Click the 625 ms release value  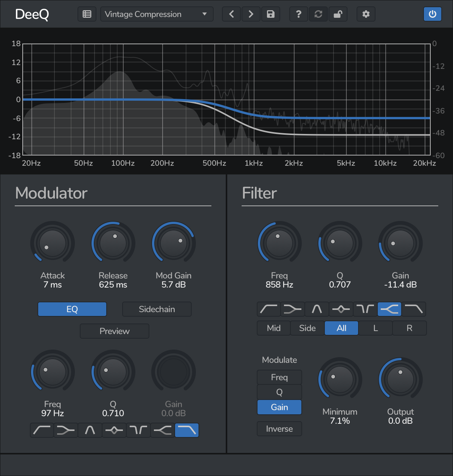pos(113,285)
